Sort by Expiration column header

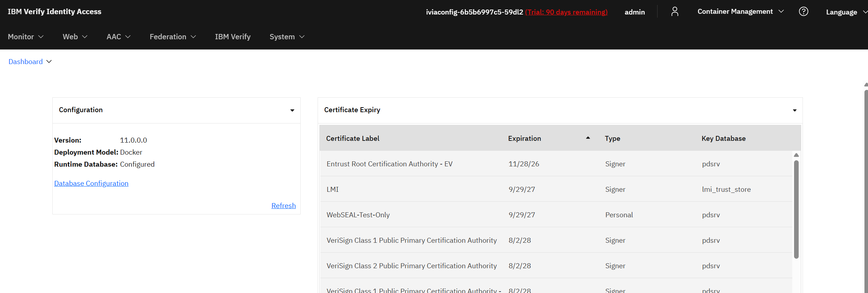tap(525, 138)
